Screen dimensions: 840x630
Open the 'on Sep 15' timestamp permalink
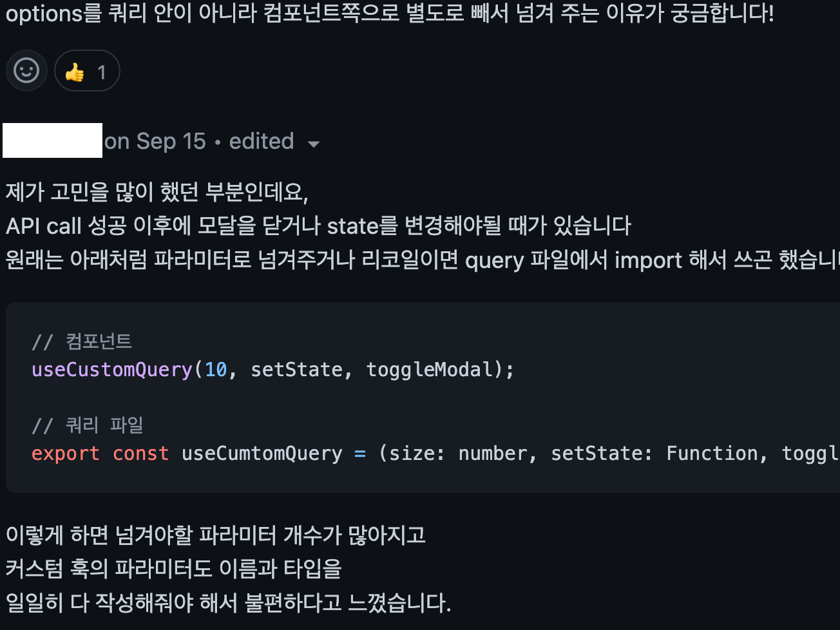[x=156, y=141]
